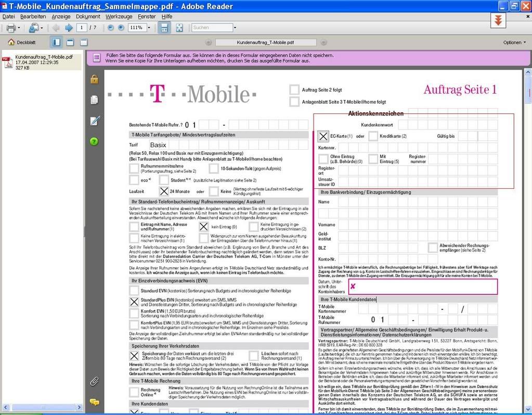Open the 111% zoom level dropdown
The image size is (532, 415).
[x=149, y=28]
